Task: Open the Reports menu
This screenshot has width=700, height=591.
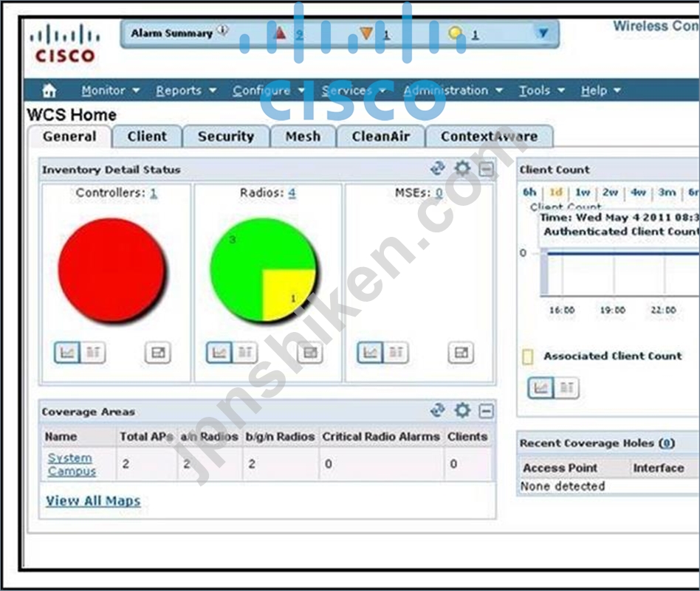Action: coord(186,91)
